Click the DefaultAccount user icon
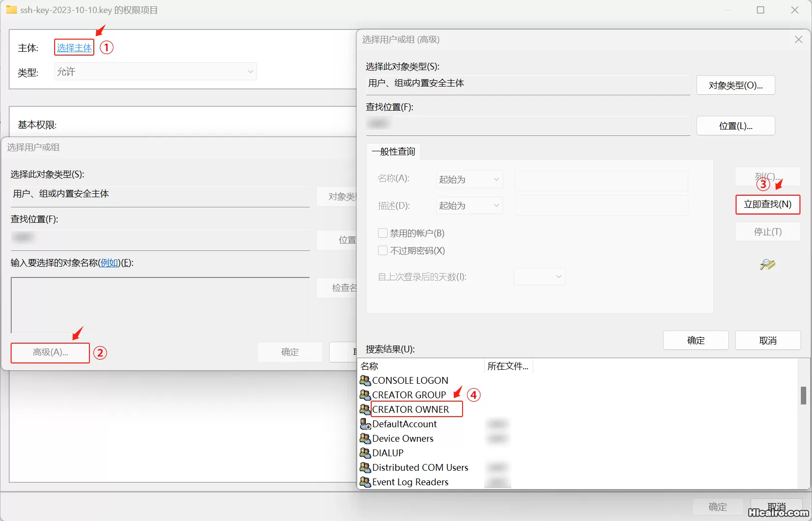 (x=365, y=424)
